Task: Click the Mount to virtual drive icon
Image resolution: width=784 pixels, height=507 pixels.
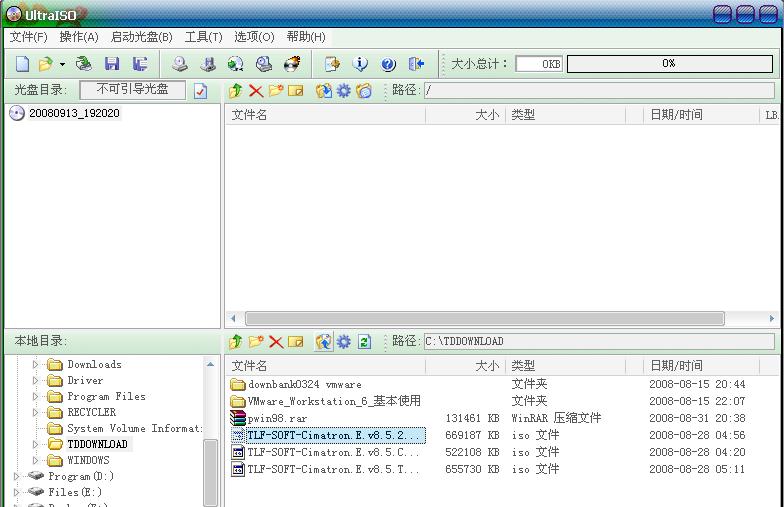Action: pyautogui.click(x=264, y=64)
